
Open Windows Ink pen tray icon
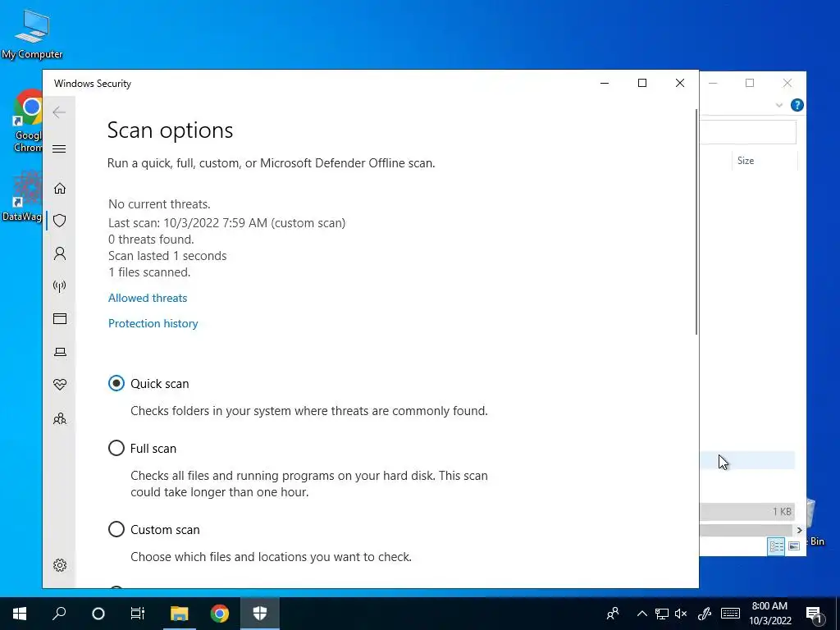705,614
